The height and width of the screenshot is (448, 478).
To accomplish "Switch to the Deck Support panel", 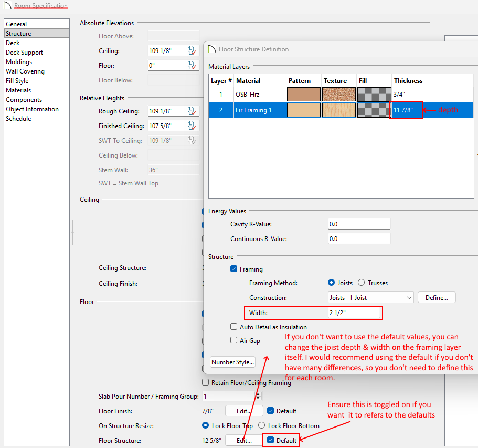I will (24, 53).
